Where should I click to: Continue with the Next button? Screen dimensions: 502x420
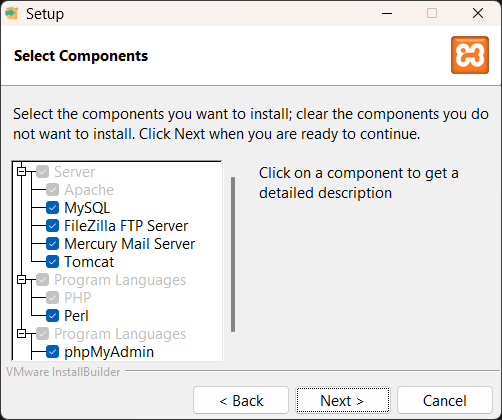[343, 400]
